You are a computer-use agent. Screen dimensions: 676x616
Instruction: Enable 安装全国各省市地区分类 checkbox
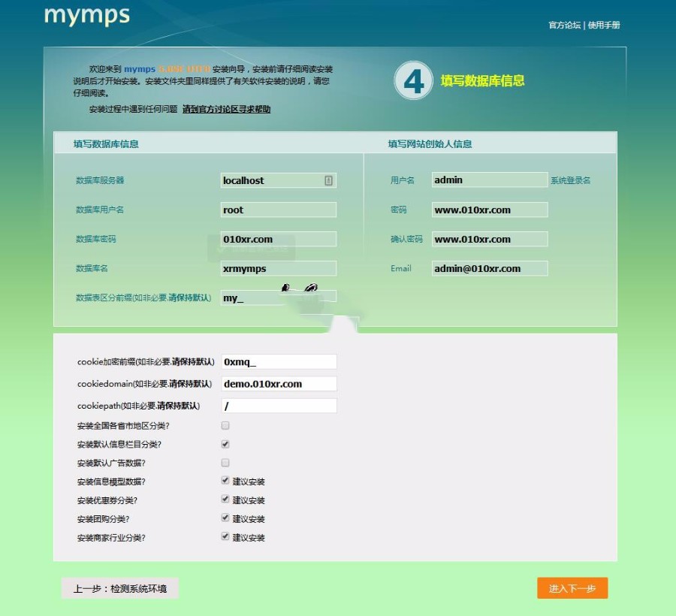(x=225, y=425)
